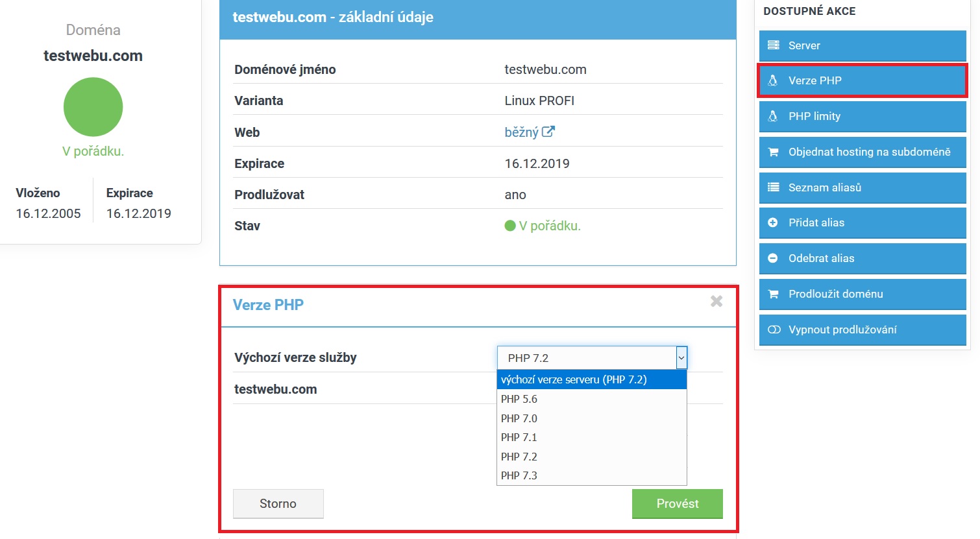Cancel with the Storno button
Image resolution: width=980 pixels, height=539 pixels.
pos(278,504)
